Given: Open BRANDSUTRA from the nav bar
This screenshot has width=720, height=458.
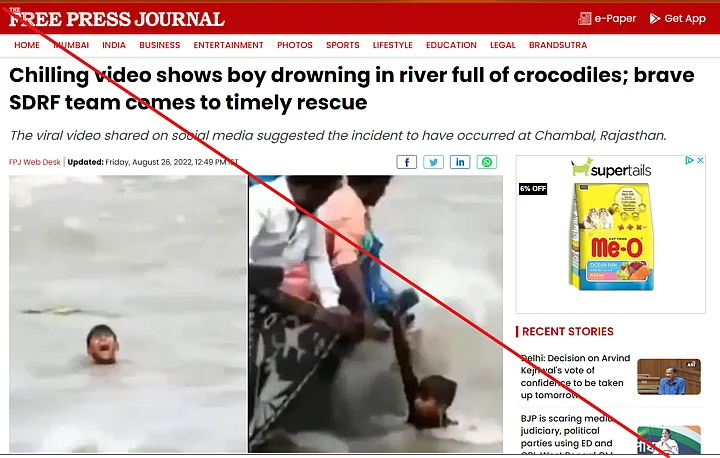Looking at the screenshot, I should pos(558,45).
